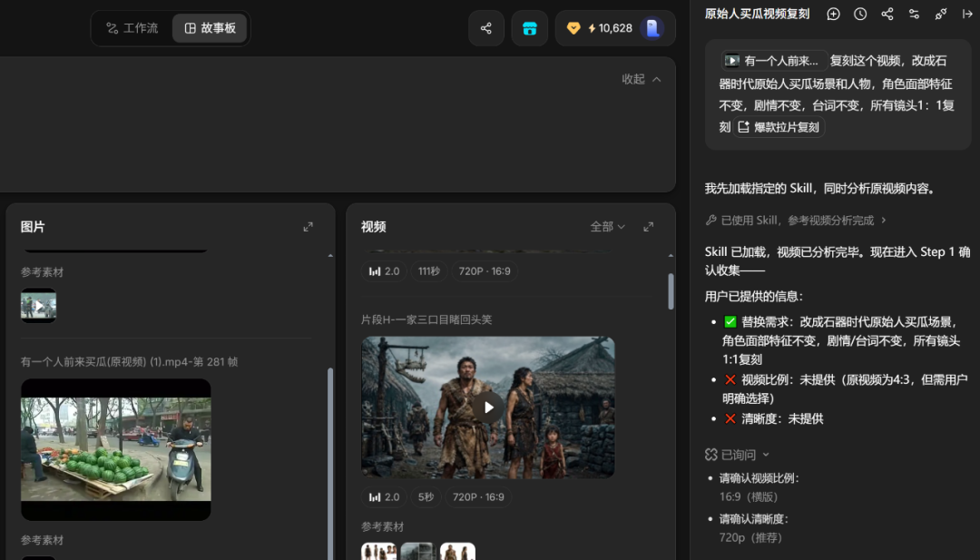Screen dimensions: 980x560
Task: Expand the 图片 panel to full view
Action: coord(309,227)
